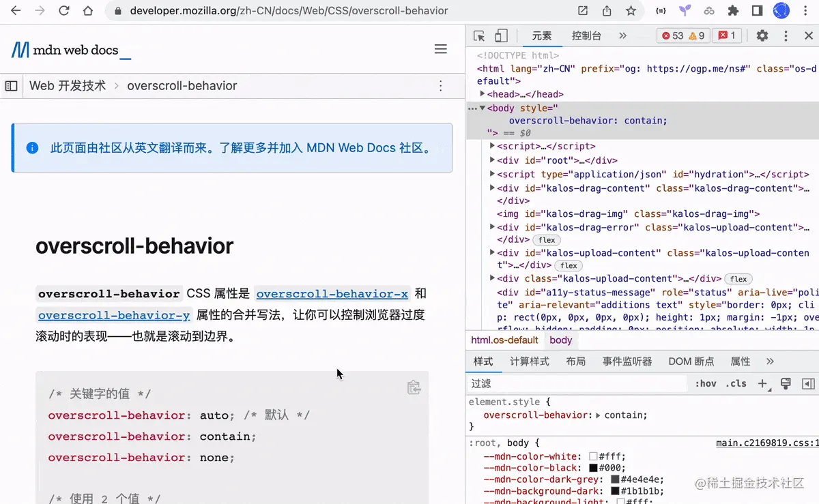Open Chrome's three-dot menu
Viewport: 819px width, 504px height.
point(805,11)
